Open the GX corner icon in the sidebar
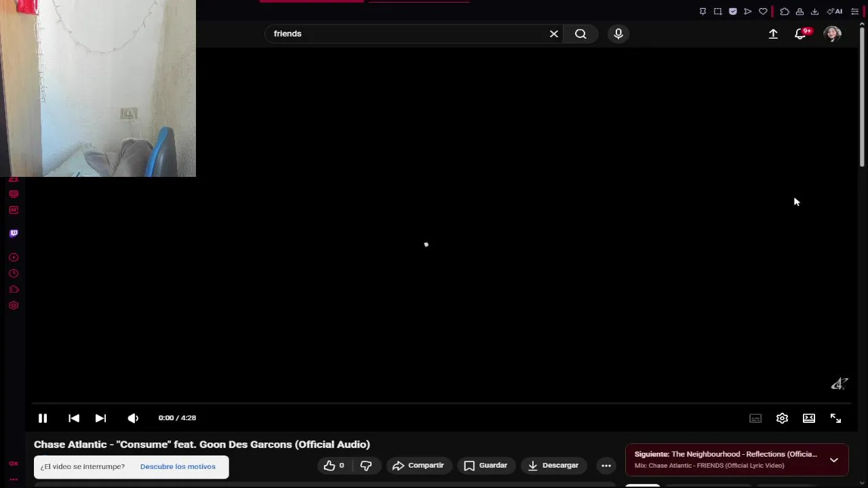This screenshot has height=488, width=868. (x=14, y=464)
